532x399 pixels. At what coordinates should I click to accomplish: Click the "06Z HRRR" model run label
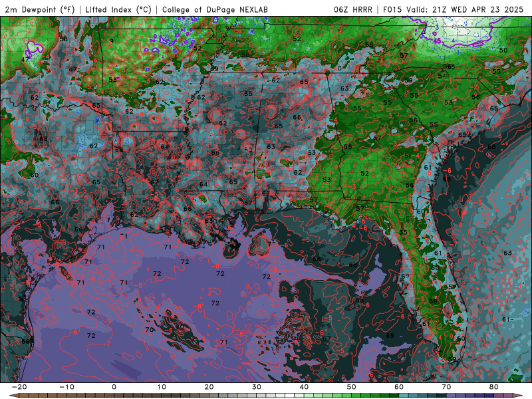coord(353,9)
